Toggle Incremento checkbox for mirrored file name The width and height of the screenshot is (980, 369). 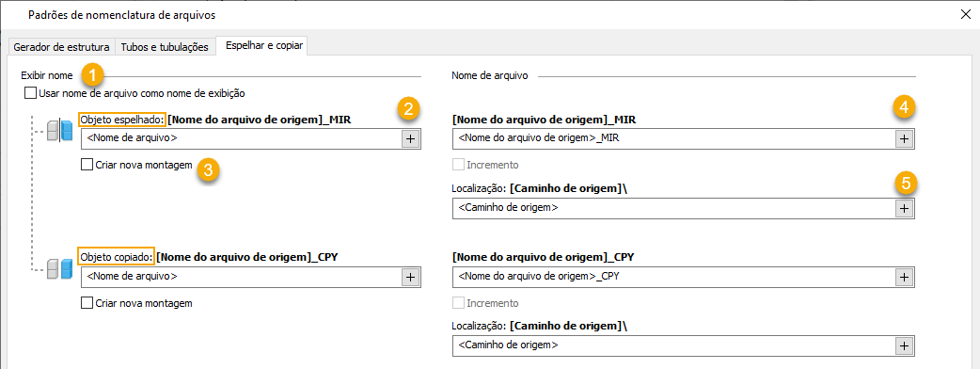458,166
